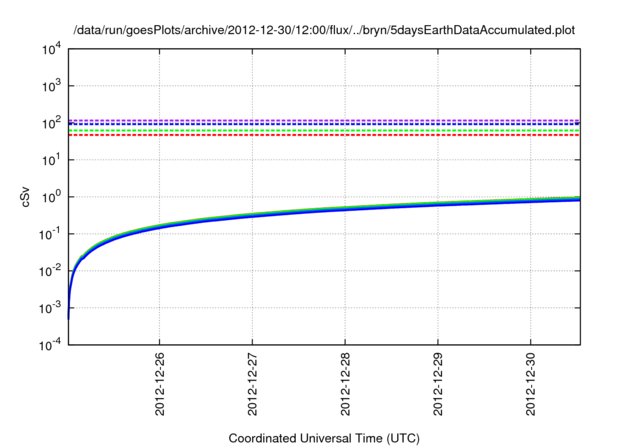Click the 10^-4 y-axis tick label

tap(51, 345)
